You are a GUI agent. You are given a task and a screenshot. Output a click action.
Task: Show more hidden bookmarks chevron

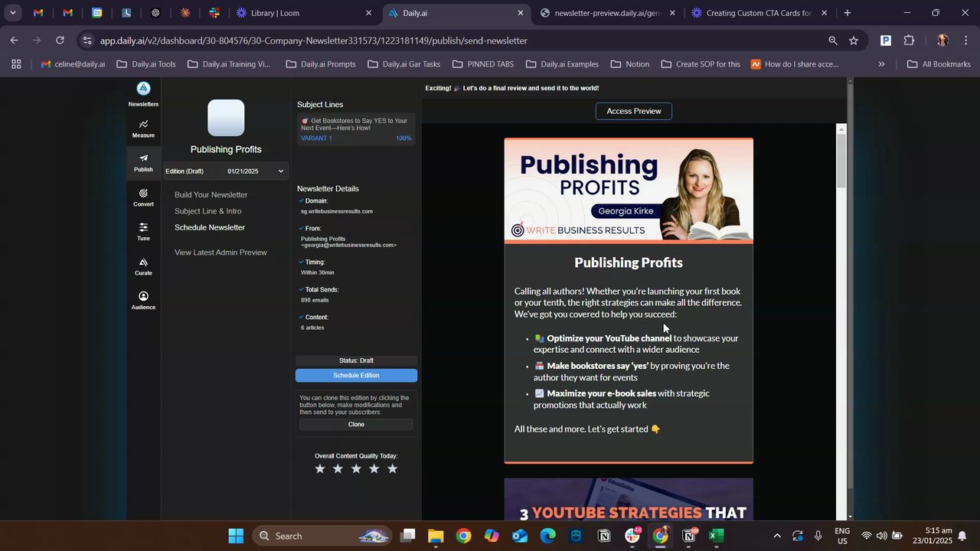click(x=881, y=64)
